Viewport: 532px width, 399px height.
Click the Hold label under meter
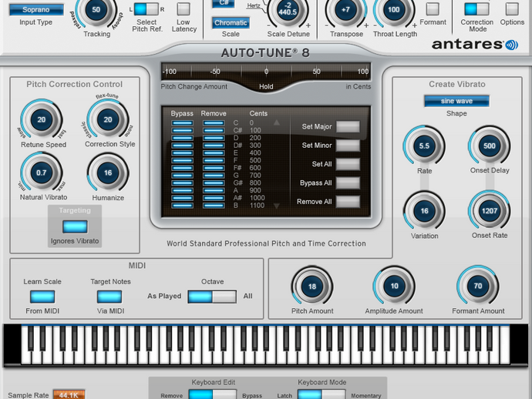(266, 86)
